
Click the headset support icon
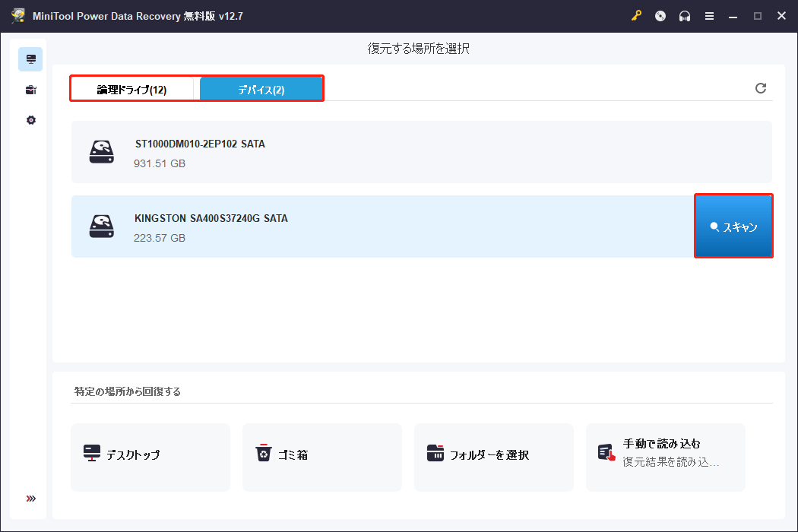685,15
